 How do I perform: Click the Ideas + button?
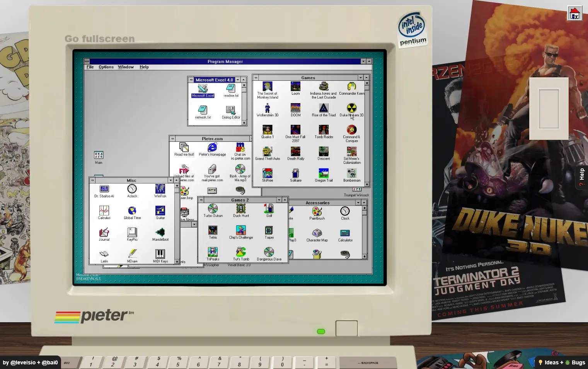coord(551,362)
